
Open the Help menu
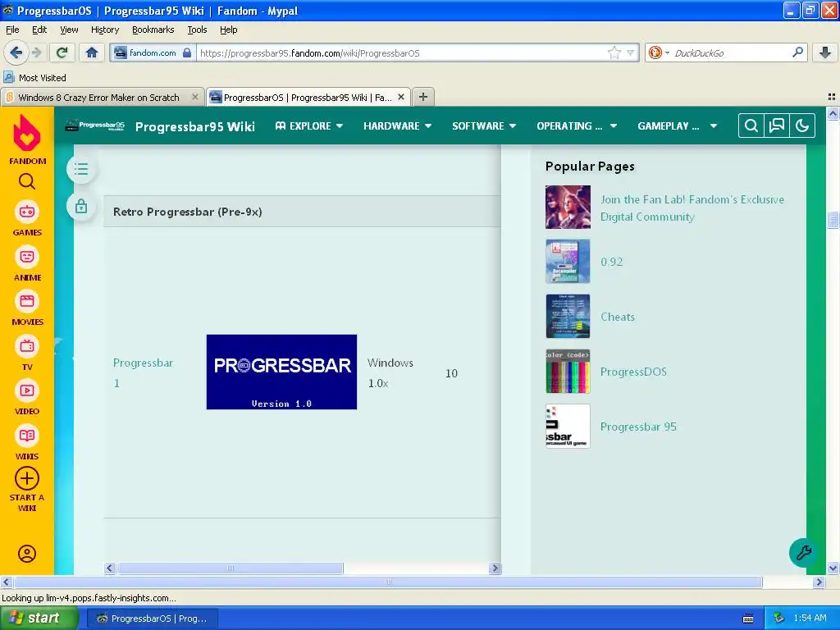point(228,30)
